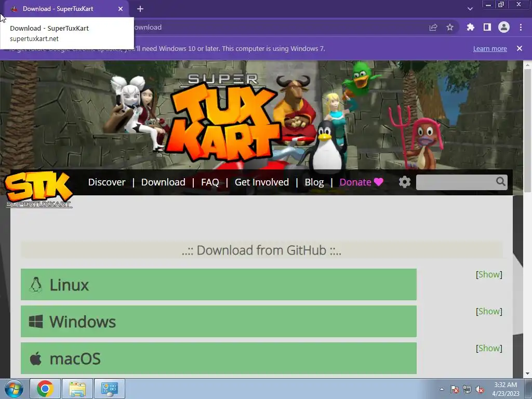Open the tab search chevron dropdown

pos(470,9)
